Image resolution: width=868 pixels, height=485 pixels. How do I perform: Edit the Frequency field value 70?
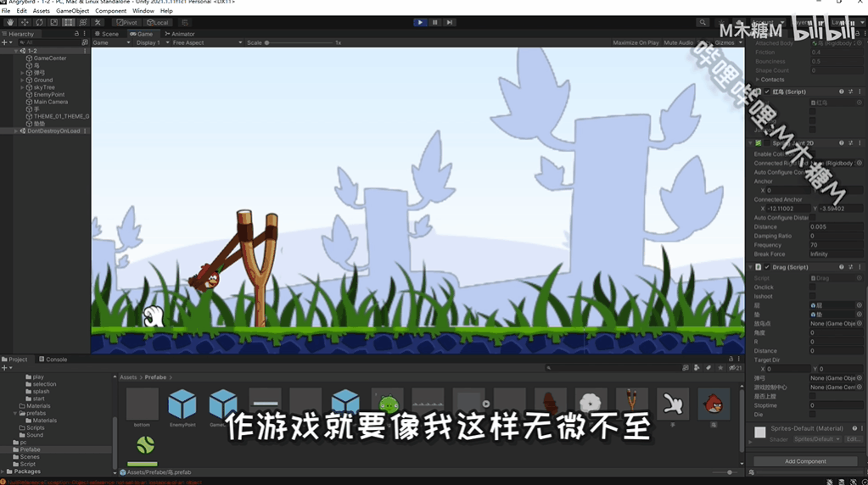tap(836, 245)
